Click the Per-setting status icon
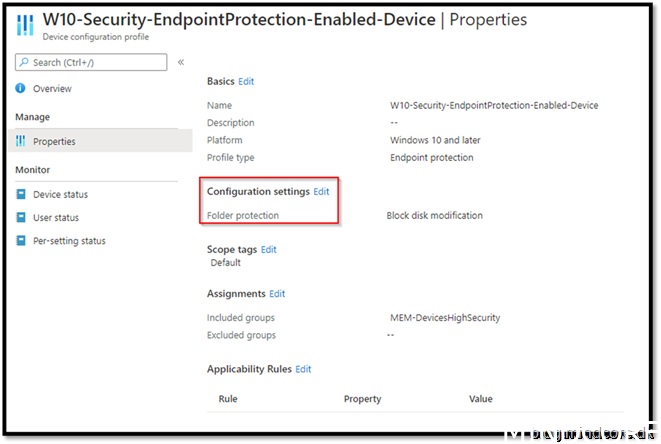 click(21, 241)
